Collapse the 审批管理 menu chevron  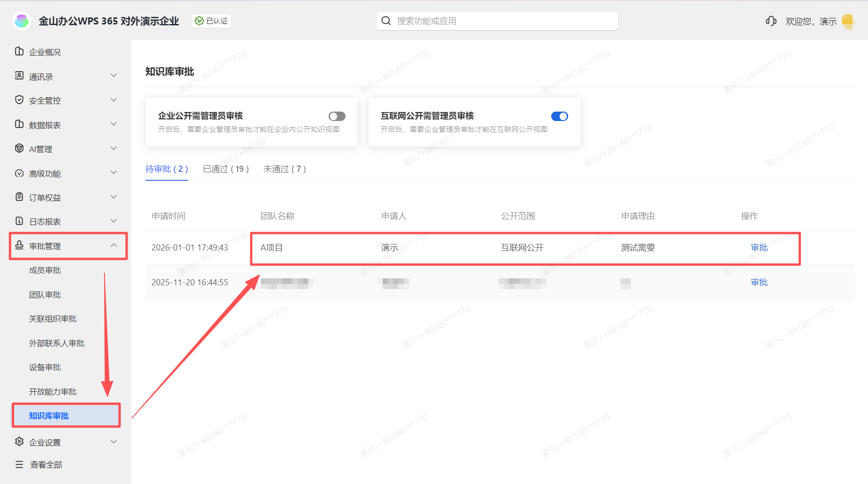(x=114, y=245)
